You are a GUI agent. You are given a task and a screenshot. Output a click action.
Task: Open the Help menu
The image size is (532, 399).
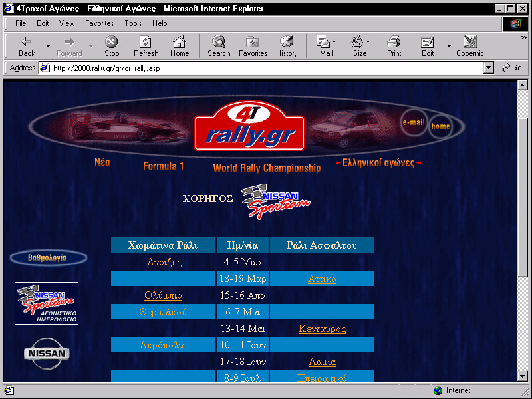(x=160, y=23)
